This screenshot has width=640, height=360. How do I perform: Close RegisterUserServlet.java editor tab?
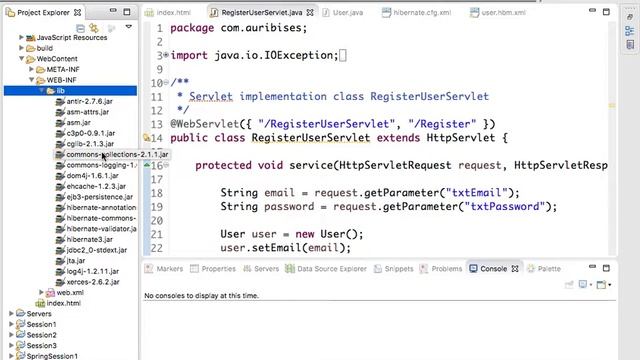pyautogui.click(x=310, y=13)
